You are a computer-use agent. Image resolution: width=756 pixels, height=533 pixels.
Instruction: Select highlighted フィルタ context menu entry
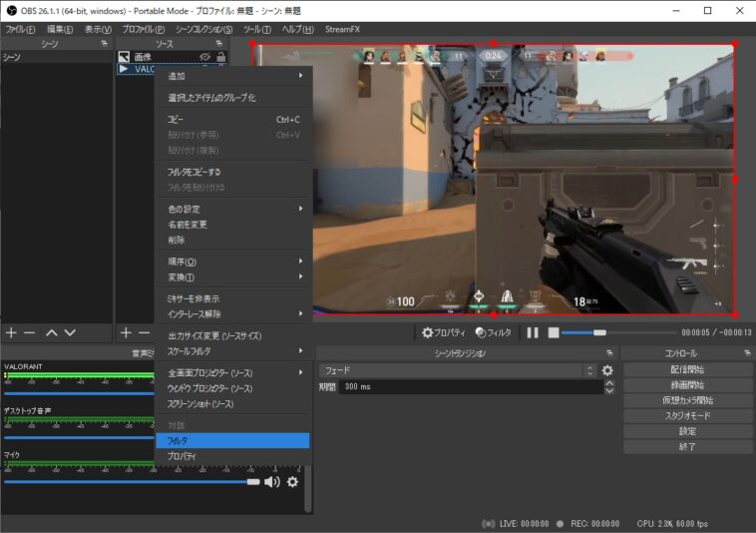[x=232, y=440]
